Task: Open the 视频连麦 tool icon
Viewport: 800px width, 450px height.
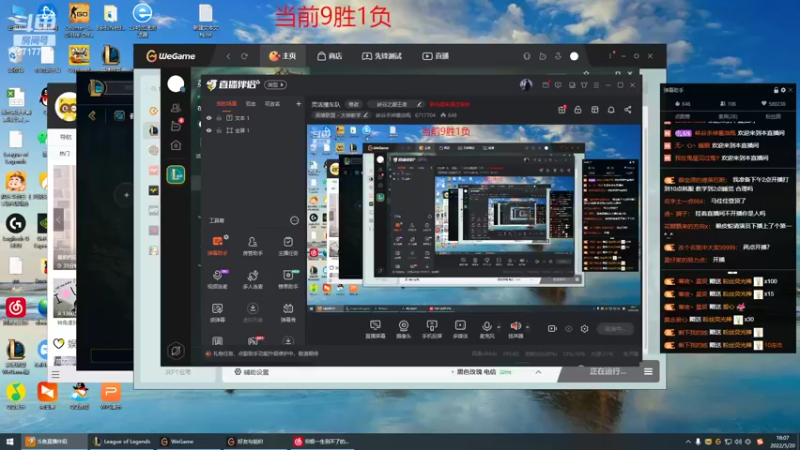Action: pos(217,279)
